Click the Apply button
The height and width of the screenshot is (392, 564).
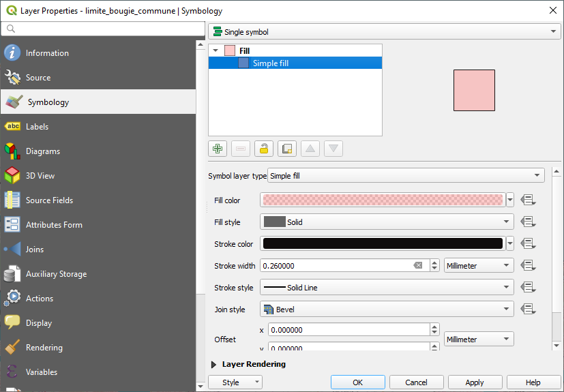coord(475,382)
